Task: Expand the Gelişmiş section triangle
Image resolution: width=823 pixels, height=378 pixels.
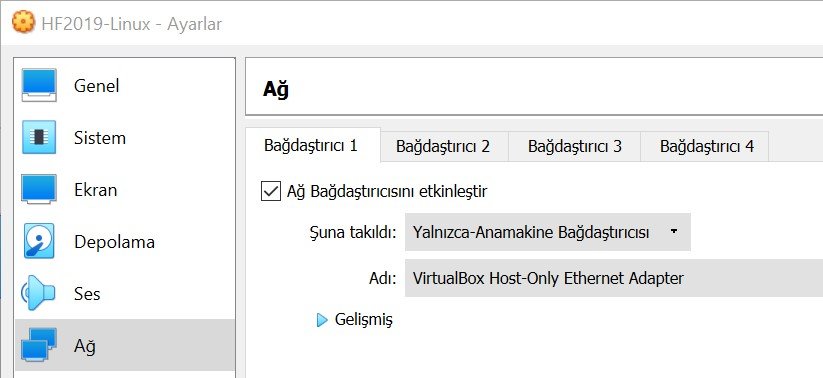Action: (322, 320)
